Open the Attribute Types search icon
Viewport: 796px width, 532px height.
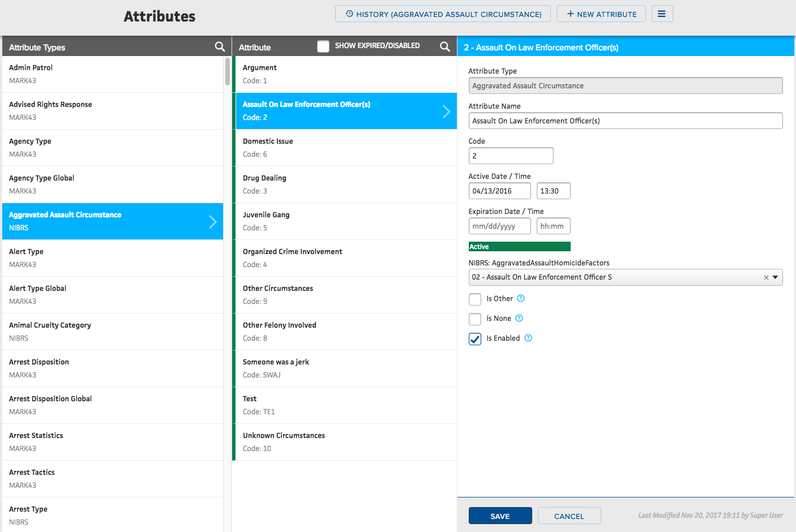pyautogui.click(x=220, y=47)
